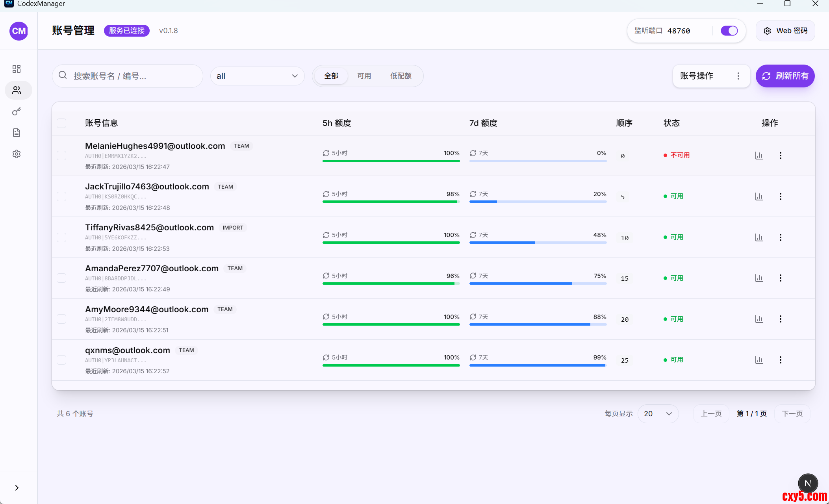The image size is (829, 504).
Task: Click the 刷新所有 refresh all button
Action: coord(785,76)
